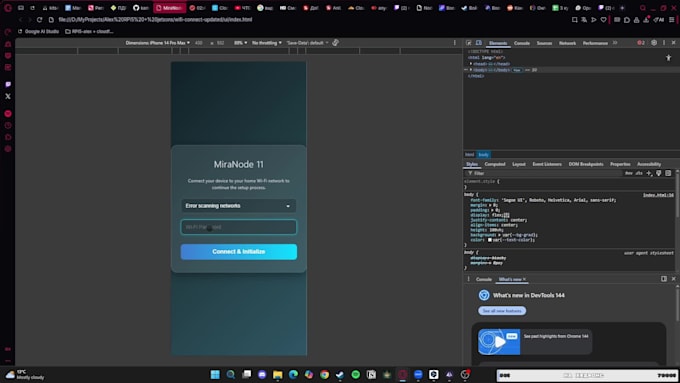Click the See all new features button
This screenshot has height=383, width=680.
click(x=502, y=311)
